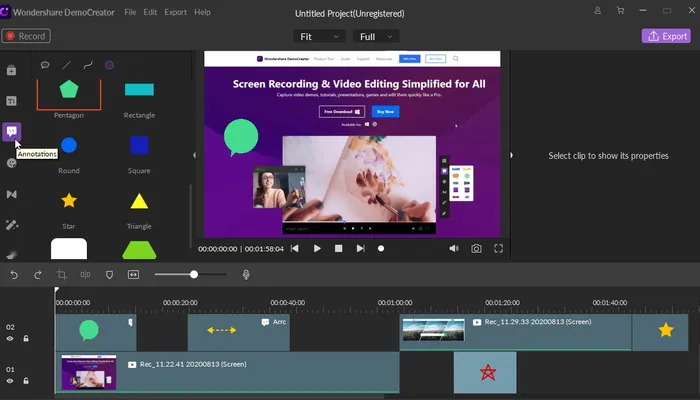The height and width of the screenshot is (400, 700).
Task: Collapse the left panel arrow
Action: [194, 155]
